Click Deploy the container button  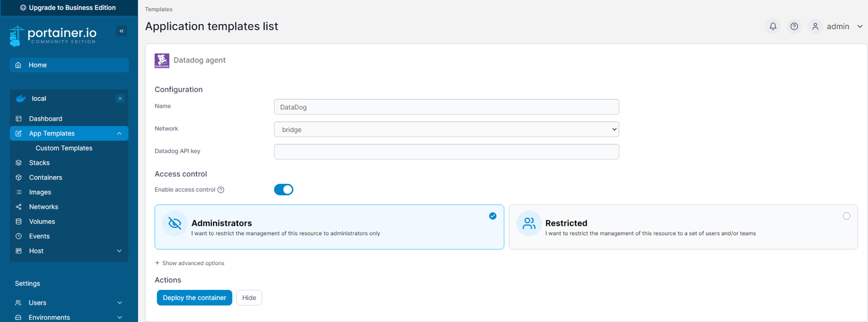(194, 298)
